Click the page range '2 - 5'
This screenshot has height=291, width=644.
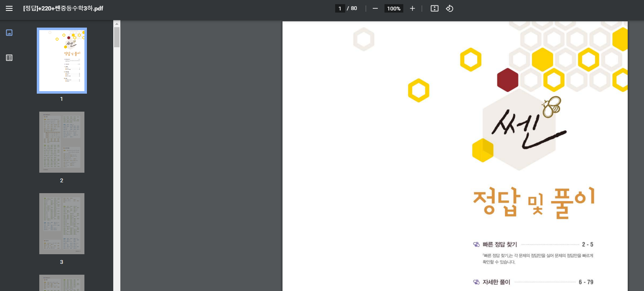click(588, 244)
